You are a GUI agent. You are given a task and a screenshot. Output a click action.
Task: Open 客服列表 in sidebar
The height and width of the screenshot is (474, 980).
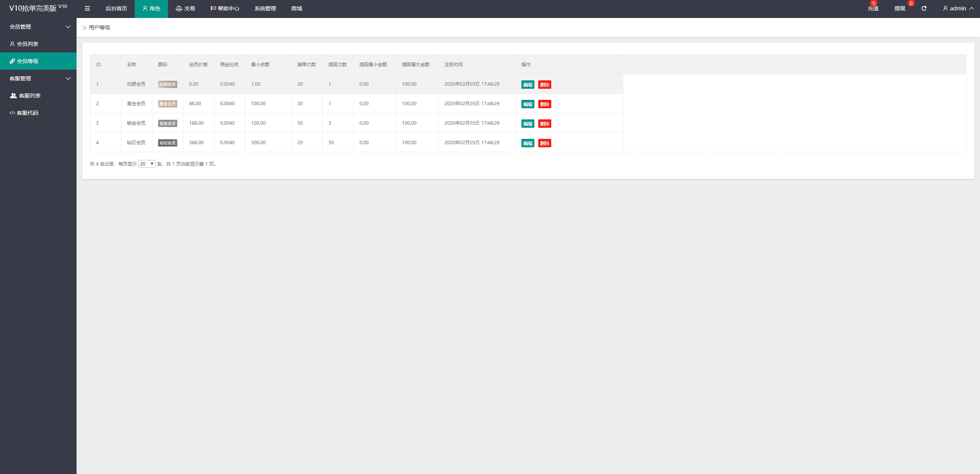tap(29, 96)
